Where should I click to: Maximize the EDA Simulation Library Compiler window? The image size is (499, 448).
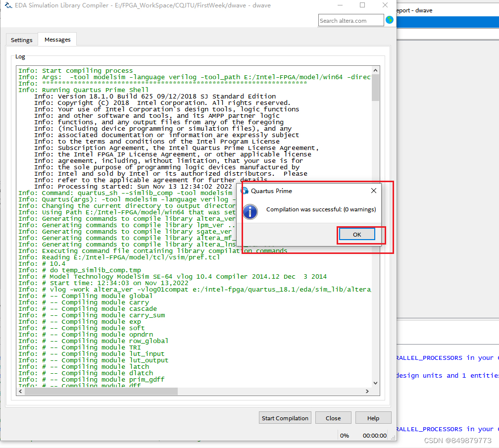pyautogui.click(x=362, y=5)
